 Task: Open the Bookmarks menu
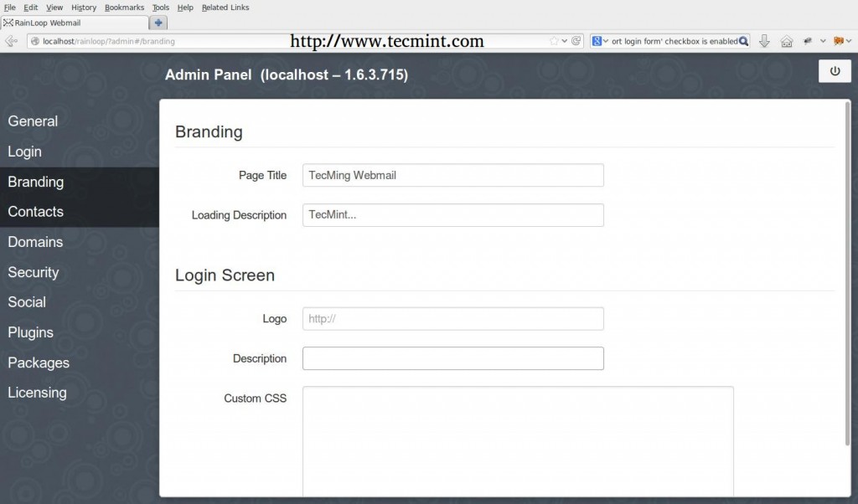pos(123,8)
